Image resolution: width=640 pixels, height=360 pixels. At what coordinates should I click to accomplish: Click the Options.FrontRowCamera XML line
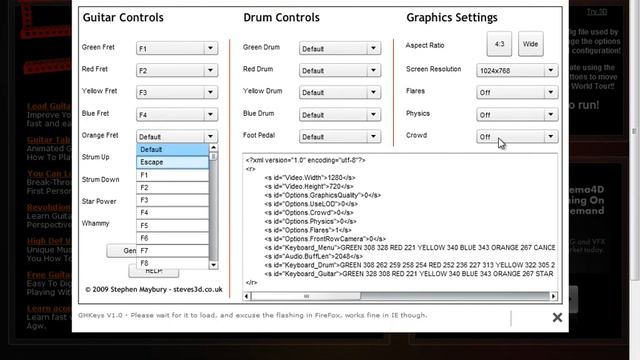point(325,239)
